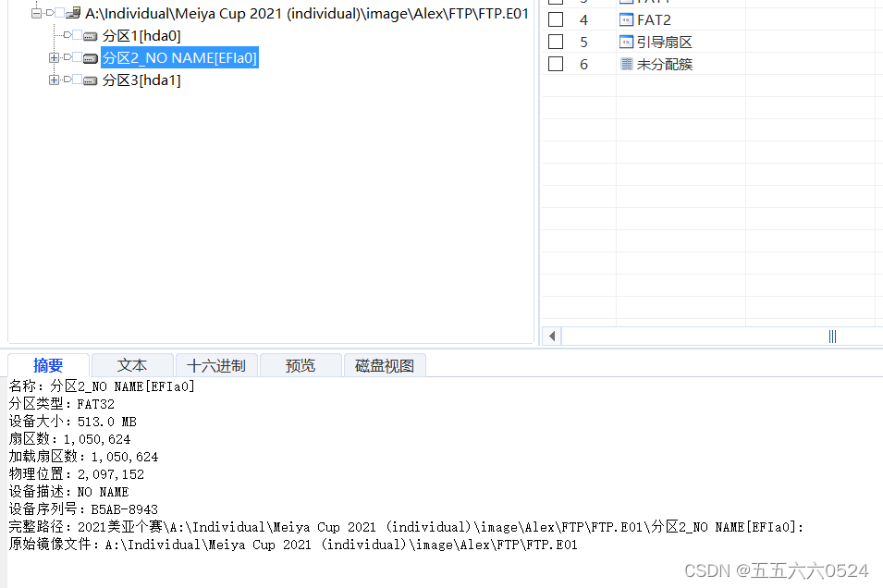This screenshot has height=588, width=883.
Task: Click the summary line starting 名称: 分区2_NO NAME
Action: click(x=102, y=386)
